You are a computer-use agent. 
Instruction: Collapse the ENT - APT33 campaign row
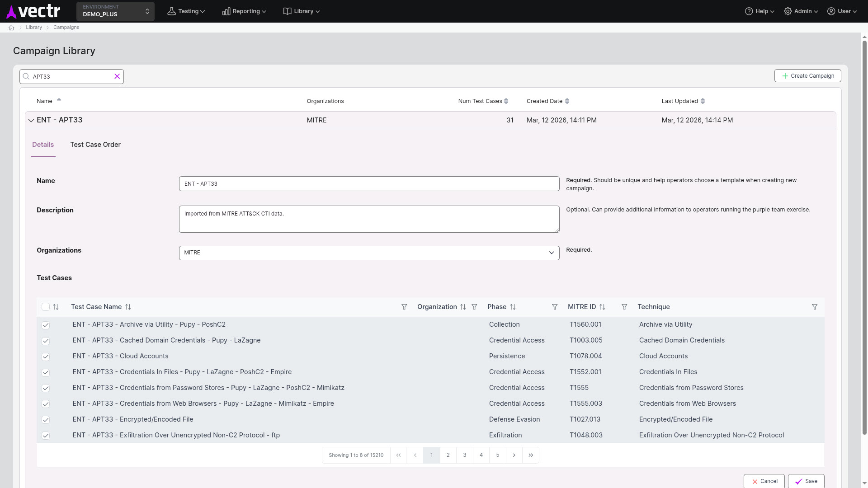pyautogui.click(x=31, y=121)
